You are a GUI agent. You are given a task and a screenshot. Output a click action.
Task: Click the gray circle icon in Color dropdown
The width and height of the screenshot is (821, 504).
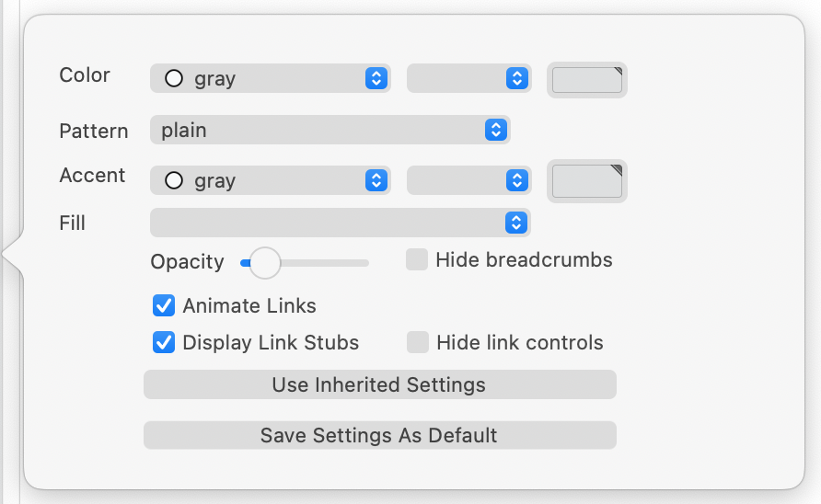173,79
